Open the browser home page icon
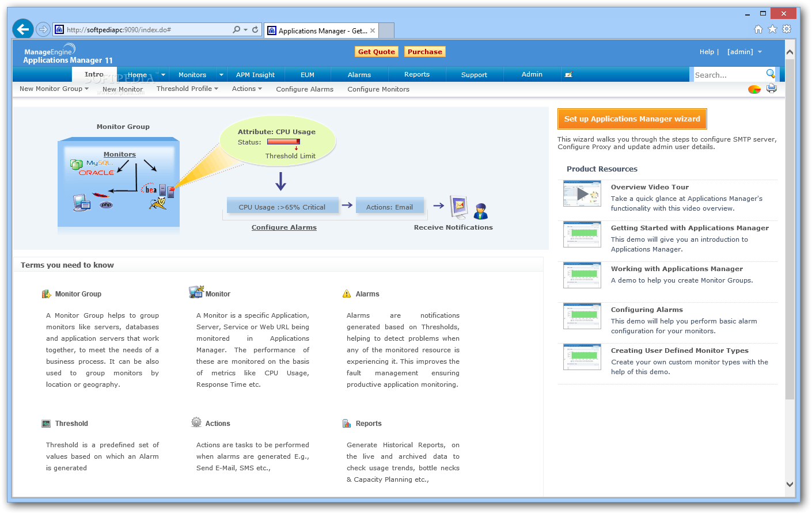This screenshot has width=812, height=514. [x=758, y=29]
